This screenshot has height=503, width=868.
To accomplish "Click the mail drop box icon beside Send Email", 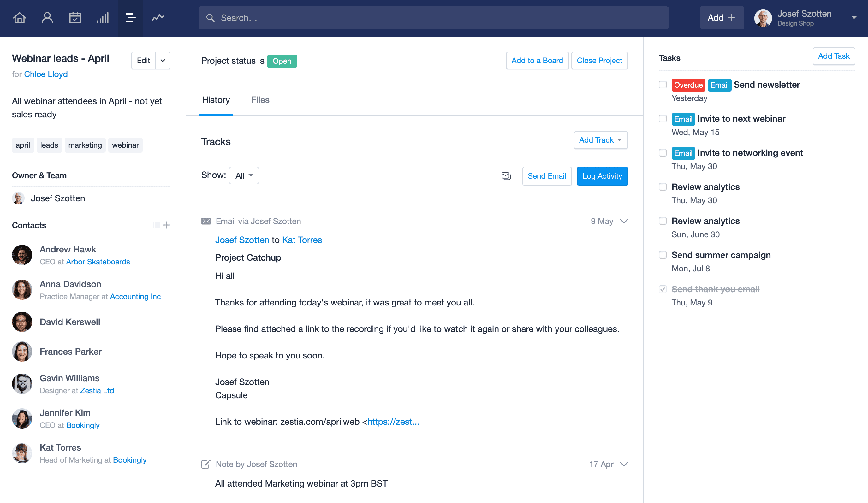I will click(506, 176).
